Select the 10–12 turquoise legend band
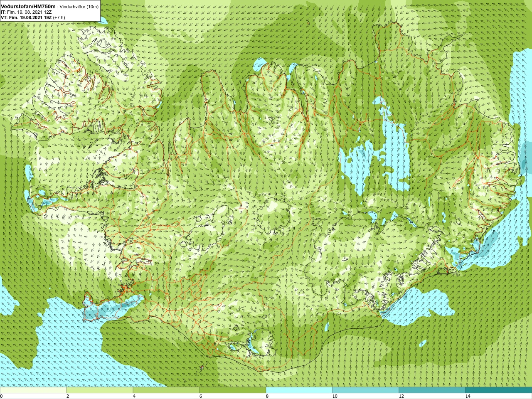The height and width of the screenshot is (399, 532). [366, 390]
